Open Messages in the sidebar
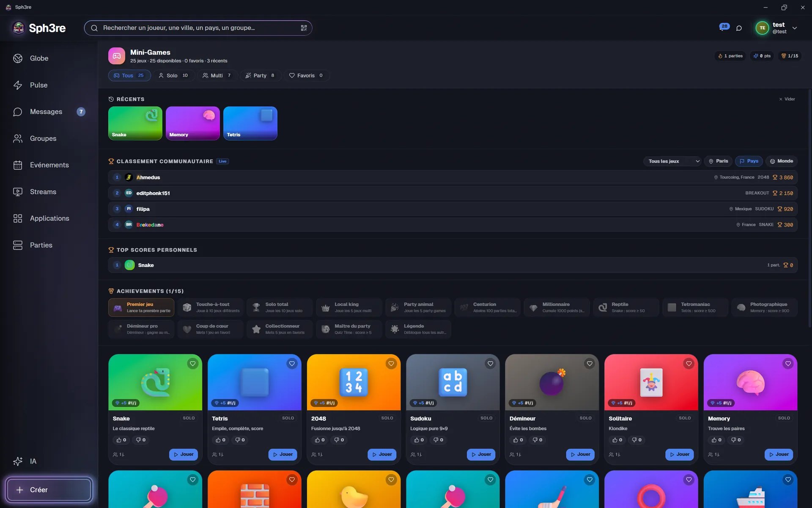 [49, 112]
